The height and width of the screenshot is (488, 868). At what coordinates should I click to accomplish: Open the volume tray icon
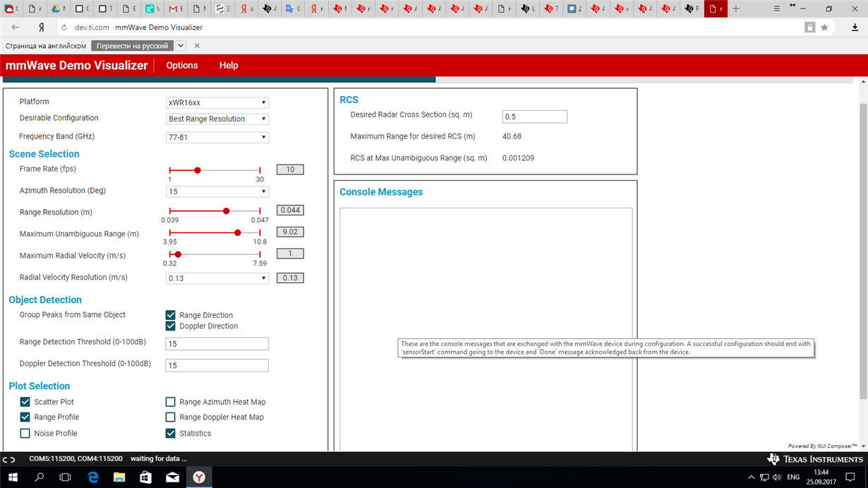pyautogui.click(x=777, y=477)
